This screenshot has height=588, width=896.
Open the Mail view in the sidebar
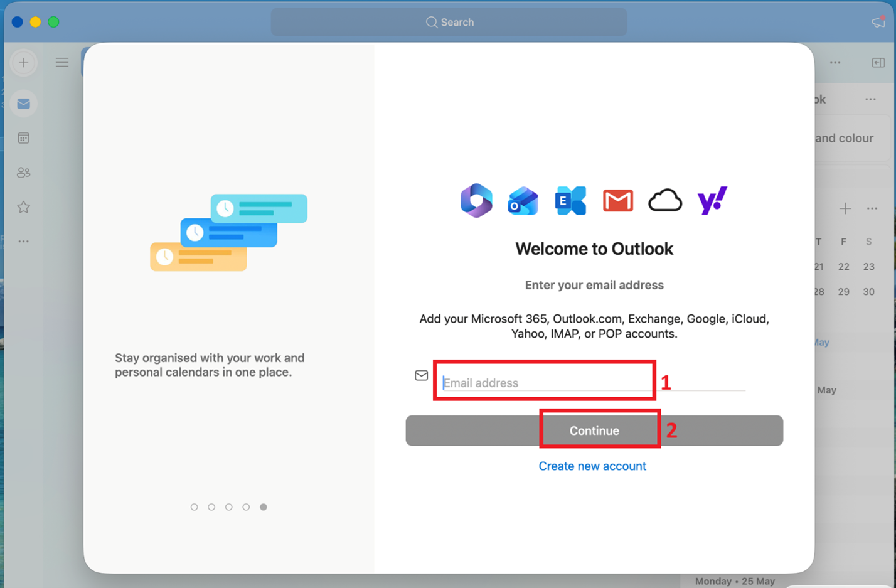click(24, 104)
